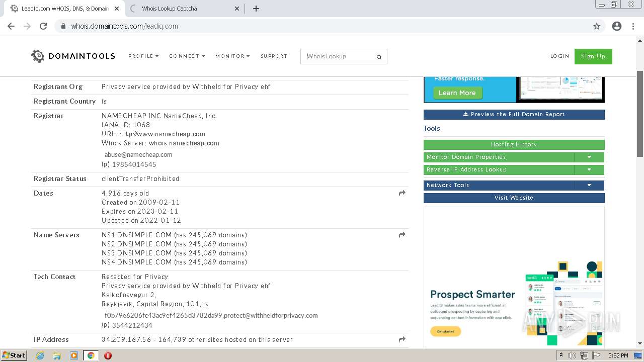Click Preview the Full Domain Report
The image size is (644, 362).
pyautogui.click(x=514, y=114)
